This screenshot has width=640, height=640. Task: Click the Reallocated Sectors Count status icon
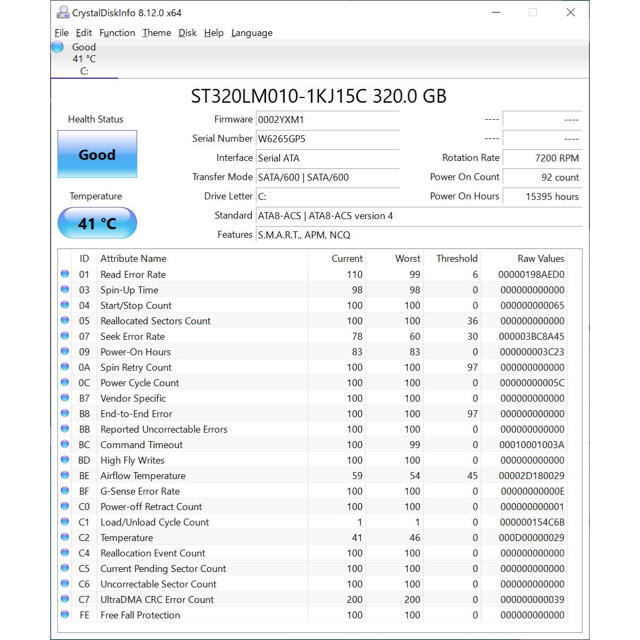click(x=65, y=320)
